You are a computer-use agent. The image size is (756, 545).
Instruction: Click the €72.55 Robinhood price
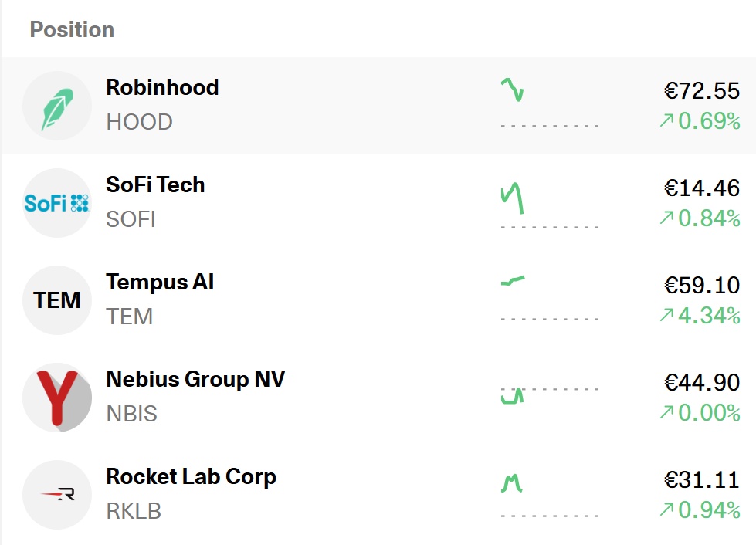pos(701,91)
